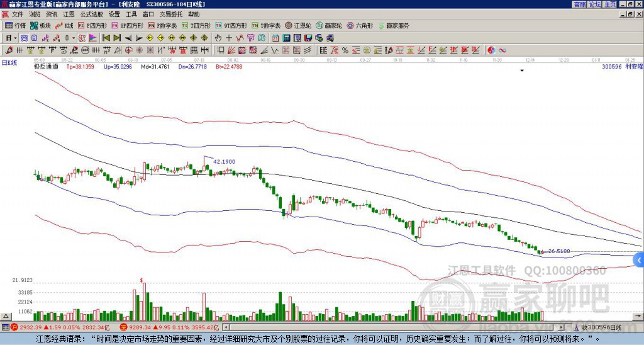Open the P四方形 tool

(92, 25)
